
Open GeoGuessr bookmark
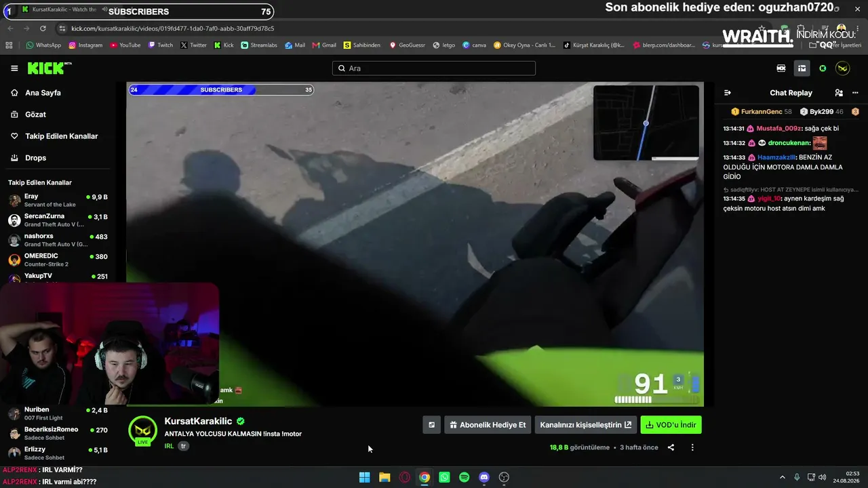point(408,45)
